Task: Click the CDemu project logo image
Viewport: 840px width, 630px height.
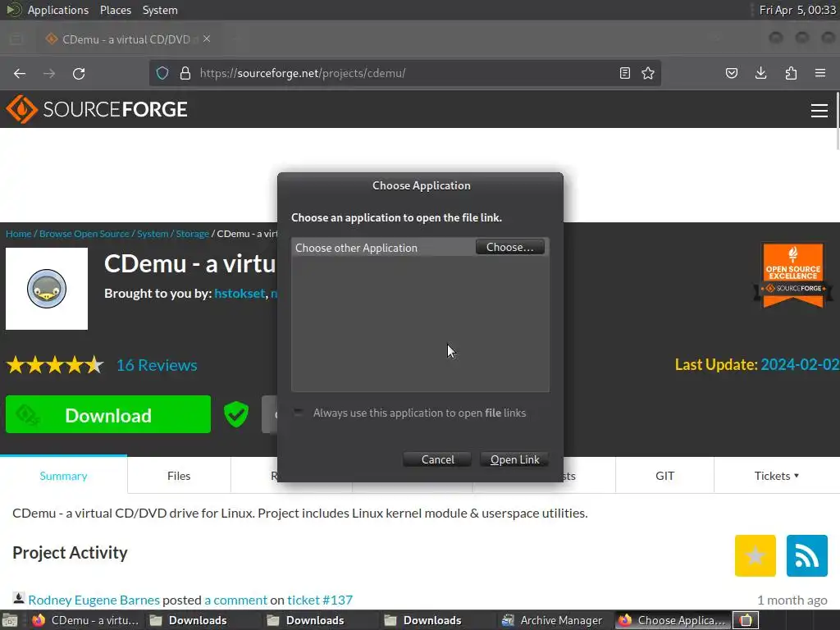Action: (47, 289)
